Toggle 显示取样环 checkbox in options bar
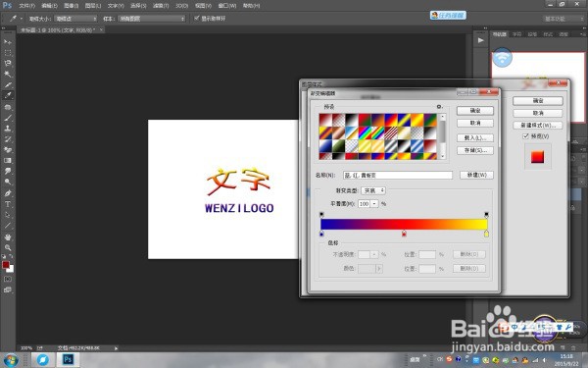The height and width of the screenshot is (368, 588). tap(196, 18)
